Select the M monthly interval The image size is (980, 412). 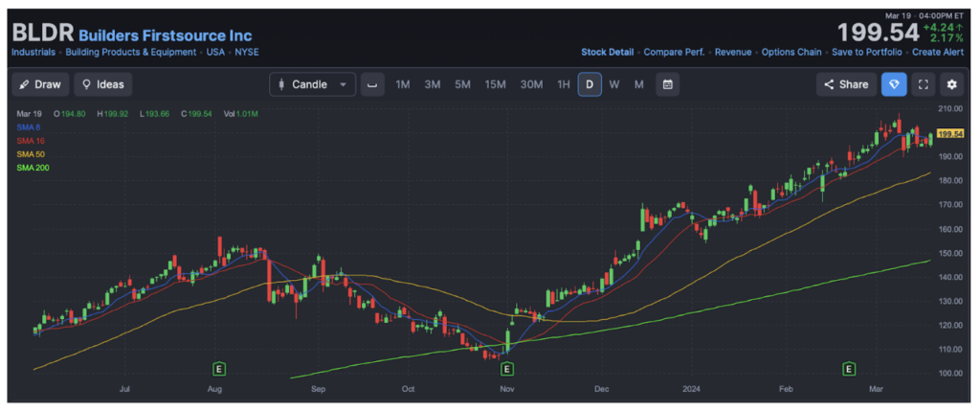638,84
